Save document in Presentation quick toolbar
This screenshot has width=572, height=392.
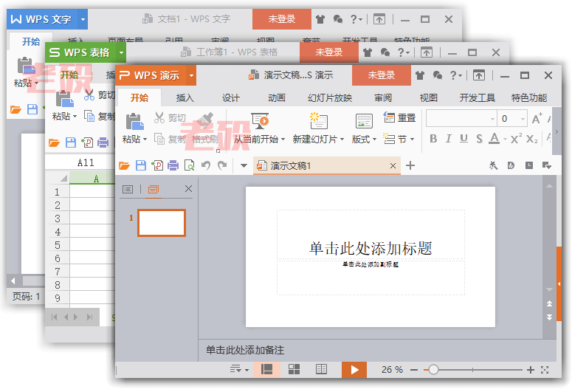pos(141,165)
